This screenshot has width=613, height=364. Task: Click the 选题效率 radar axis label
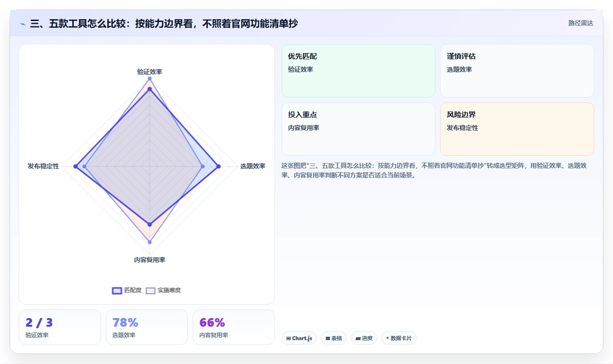pos(253,166)
